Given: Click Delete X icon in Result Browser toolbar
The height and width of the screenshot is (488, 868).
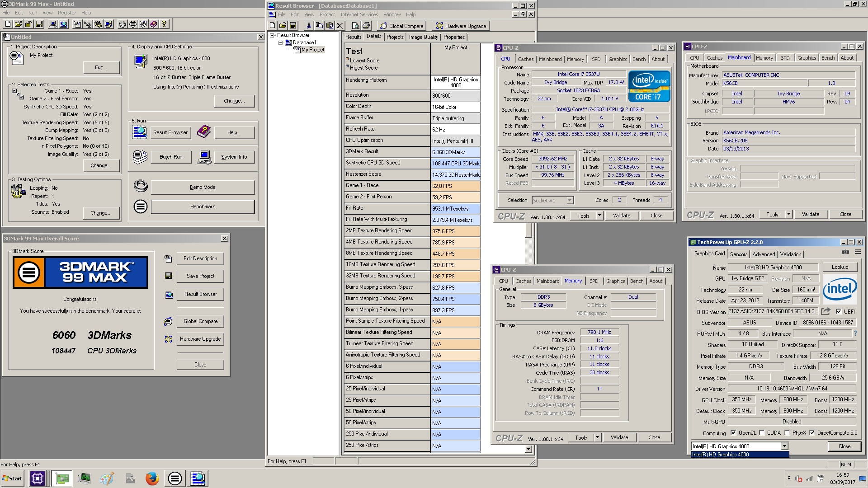Looking at the screenshot, I should [340, 26].
